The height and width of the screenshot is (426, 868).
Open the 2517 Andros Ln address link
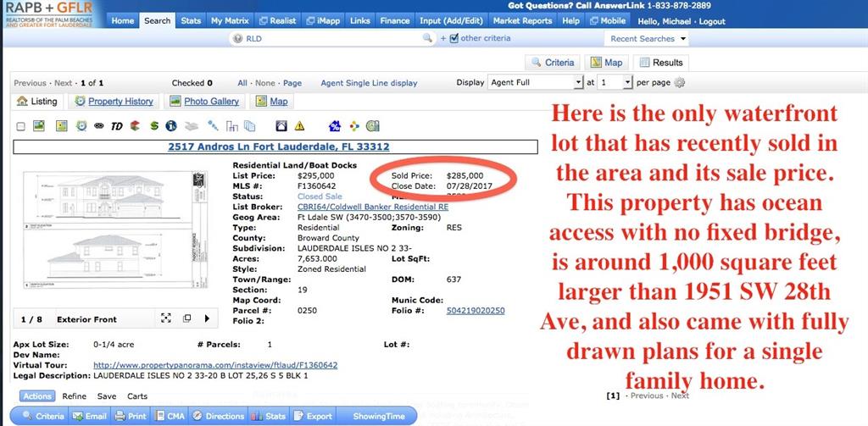point(279,147)
